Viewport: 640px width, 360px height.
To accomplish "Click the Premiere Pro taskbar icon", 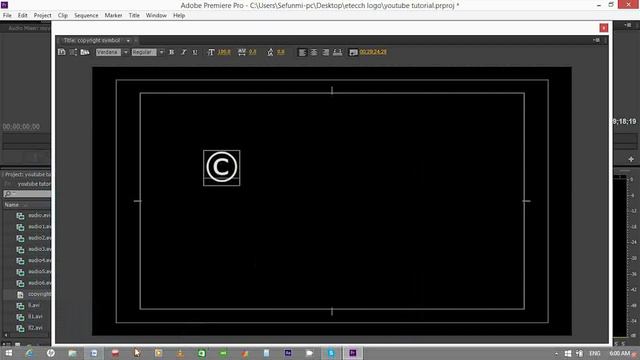I will 353,353.
